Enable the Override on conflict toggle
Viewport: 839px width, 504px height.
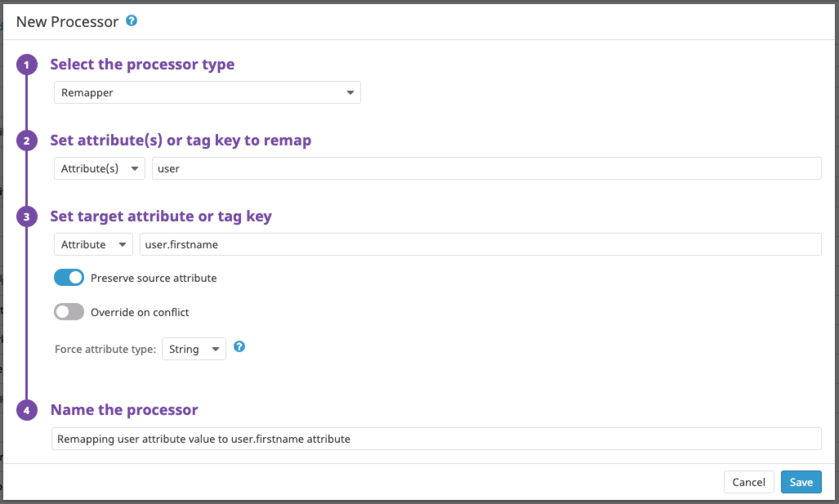(69, 312)
